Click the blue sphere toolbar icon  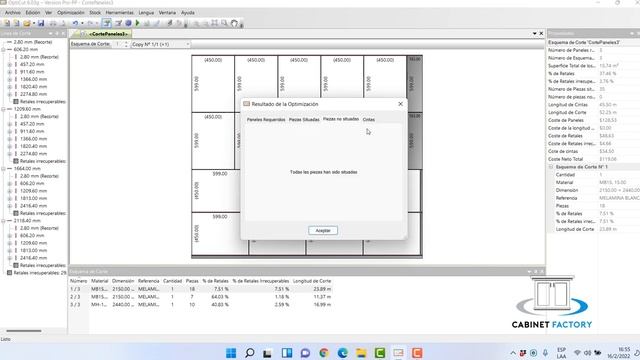pyautogui.click(x=128, y=23)
